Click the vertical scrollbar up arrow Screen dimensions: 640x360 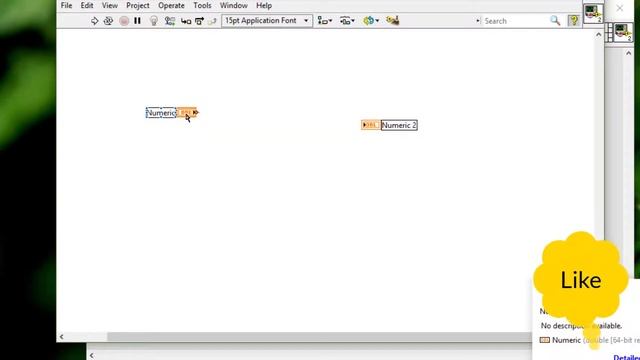pos(598,35)
